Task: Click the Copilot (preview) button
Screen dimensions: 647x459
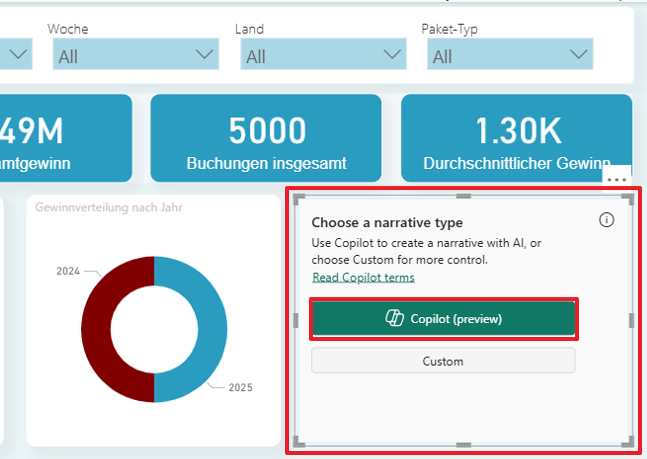Action: click(x=444, y=319)
